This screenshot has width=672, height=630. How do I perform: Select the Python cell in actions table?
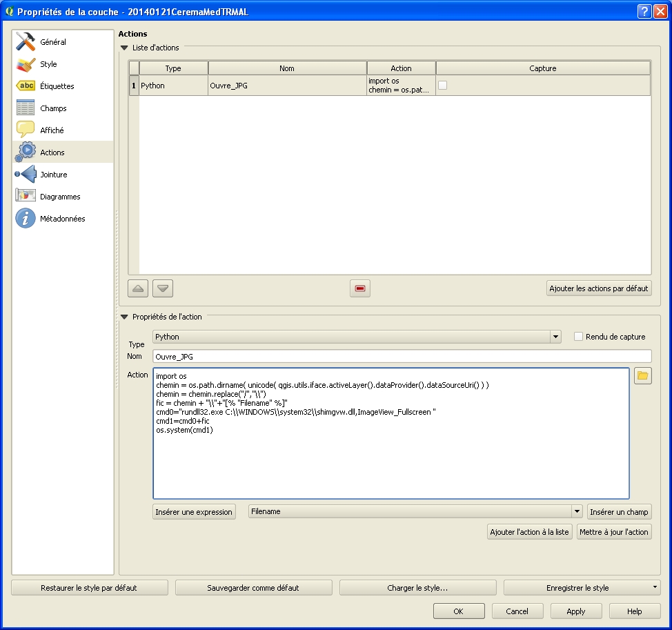(174, 86)
